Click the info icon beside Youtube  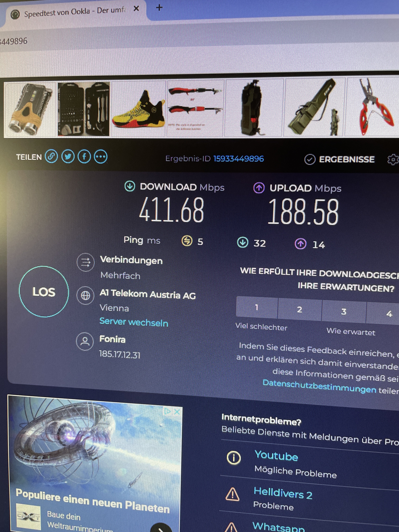[234, 457]
